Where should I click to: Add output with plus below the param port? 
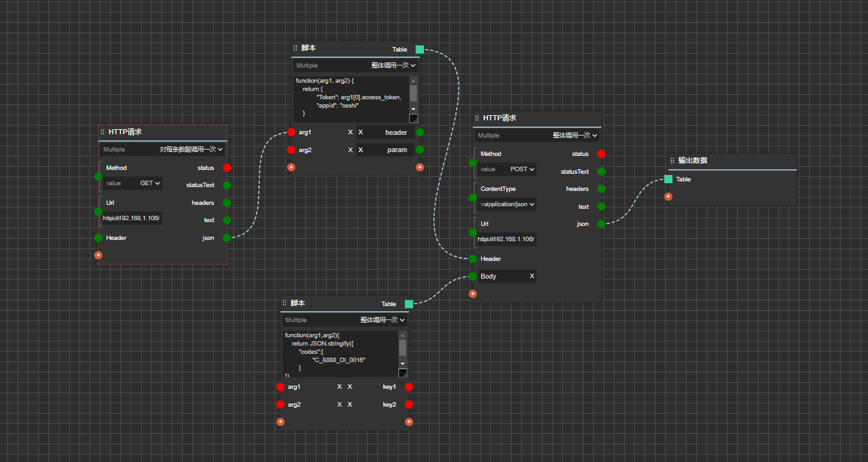[x=419, y=167]
